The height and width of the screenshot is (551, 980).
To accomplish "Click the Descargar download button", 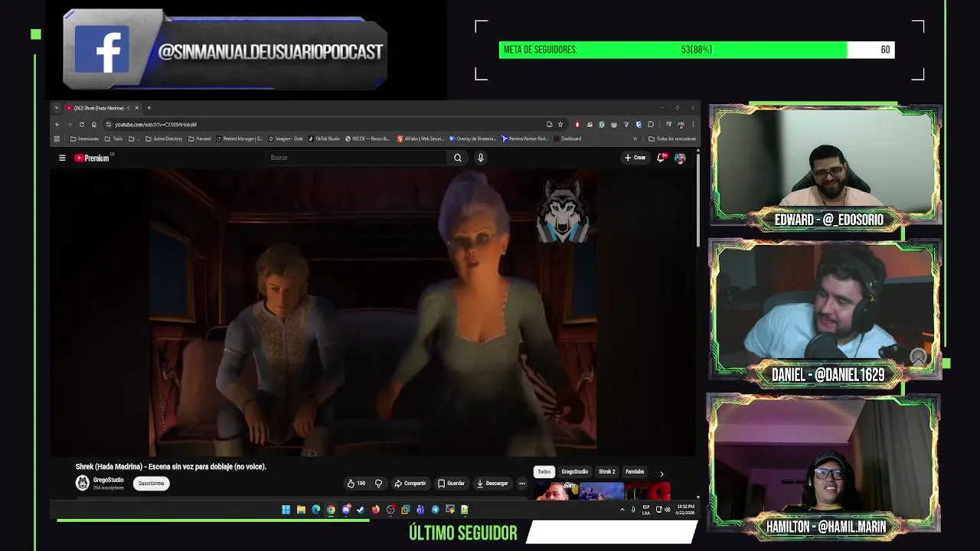I will [x=492, y=484].
